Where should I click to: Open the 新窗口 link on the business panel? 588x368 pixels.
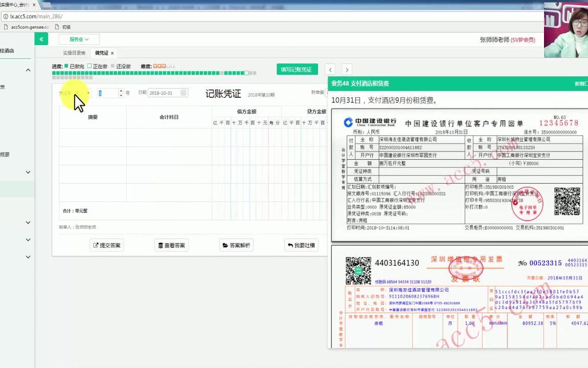coord(582,82)
